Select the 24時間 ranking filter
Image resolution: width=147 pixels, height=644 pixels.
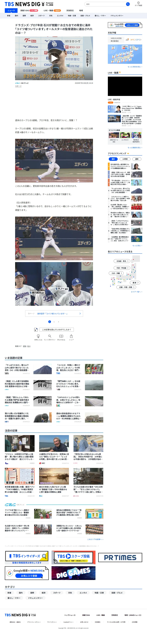point(125,159)
